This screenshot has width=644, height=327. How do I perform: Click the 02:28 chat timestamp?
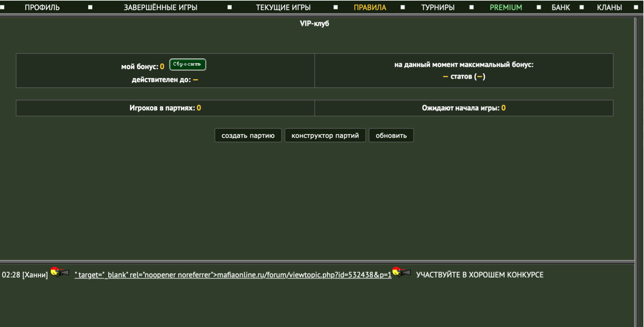click(x=11, y=275)
